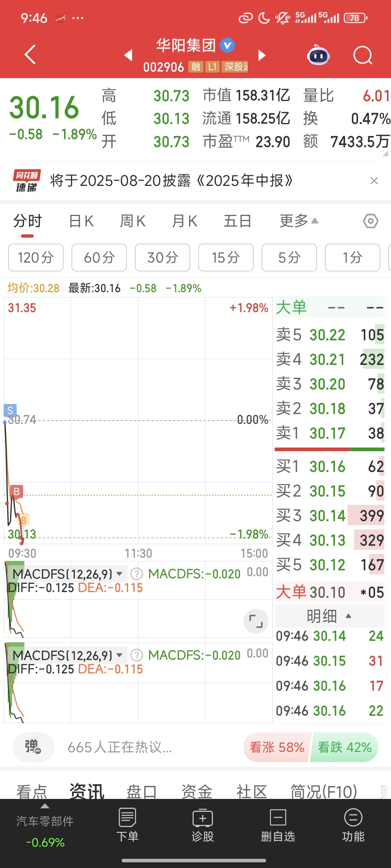Tap the 诊股 diagnosis icon

(203, 825)
